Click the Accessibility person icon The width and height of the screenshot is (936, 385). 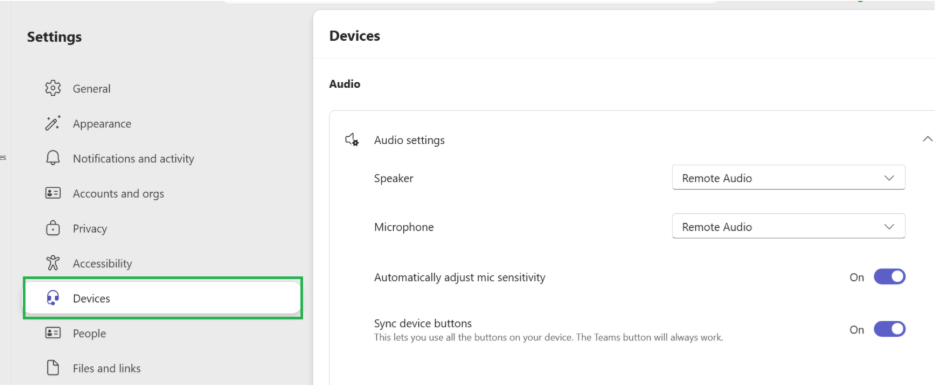(x=53, y=263)
